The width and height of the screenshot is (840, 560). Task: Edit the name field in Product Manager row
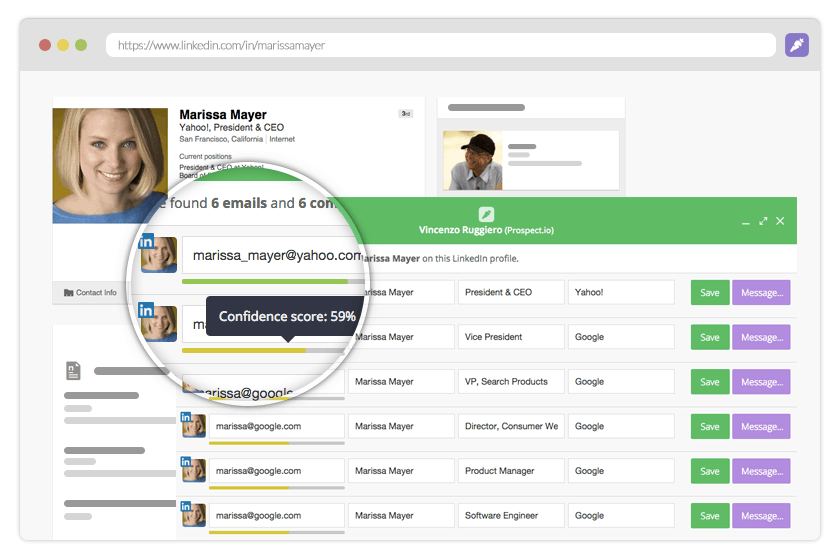[x=401, y=471]
